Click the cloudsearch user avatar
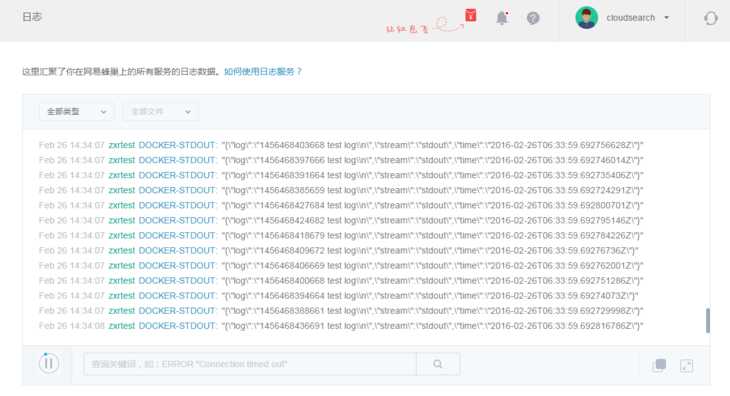Screen dimensions: 730x396 587,18
